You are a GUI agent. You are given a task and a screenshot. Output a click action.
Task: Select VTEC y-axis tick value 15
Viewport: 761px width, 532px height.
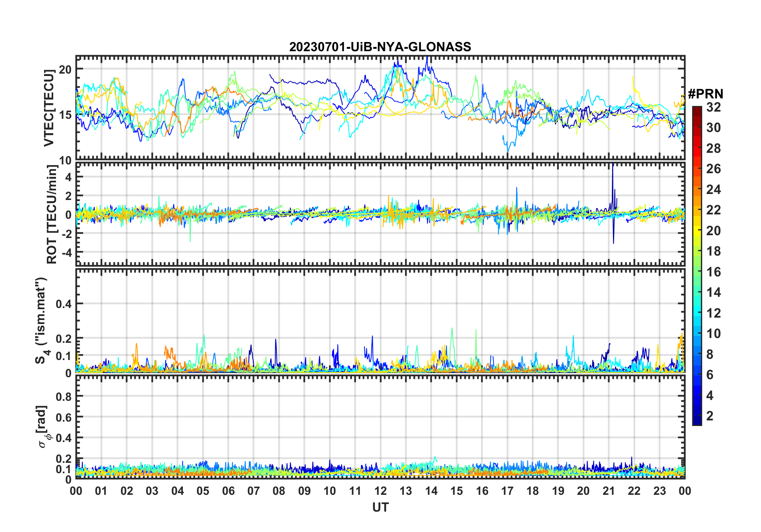point(65,115)
